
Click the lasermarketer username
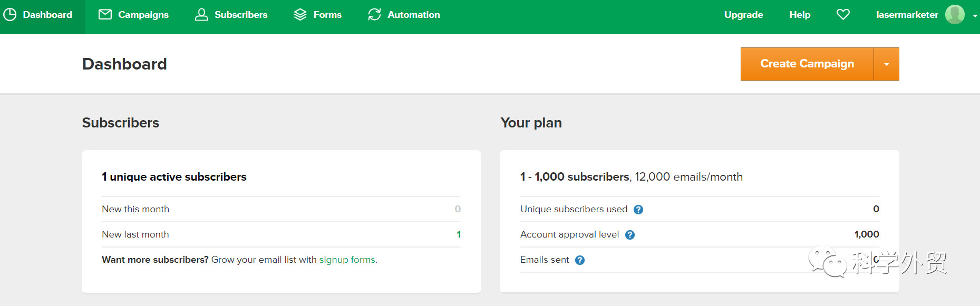coord(907,15)
